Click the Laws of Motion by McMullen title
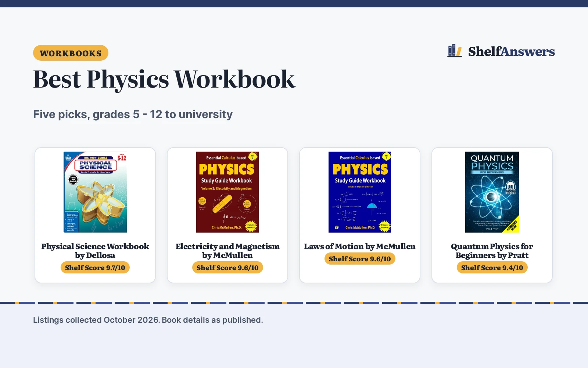Viewport: 588px width, 368px height. [360, 247]
